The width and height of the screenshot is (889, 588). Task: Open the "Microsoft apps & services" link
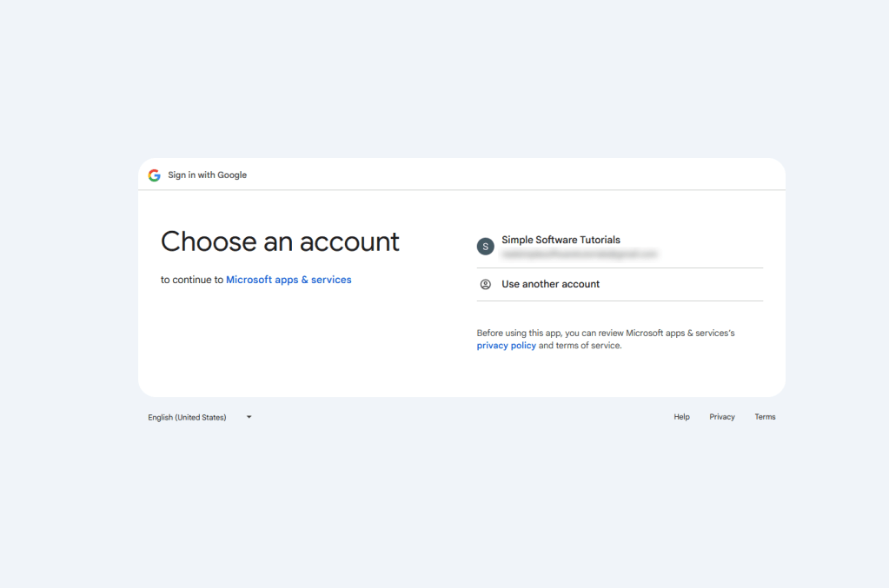pyautogui.click(x=289, y=280)
